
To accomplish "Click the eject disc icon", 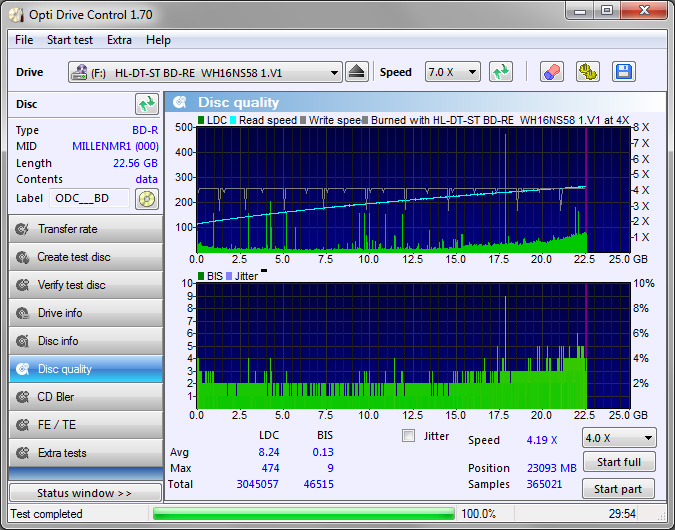I will click(x=358, y=72).
